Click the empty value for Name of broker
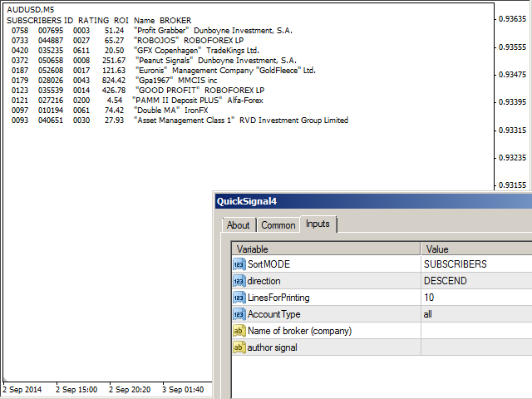 (476, 331)
